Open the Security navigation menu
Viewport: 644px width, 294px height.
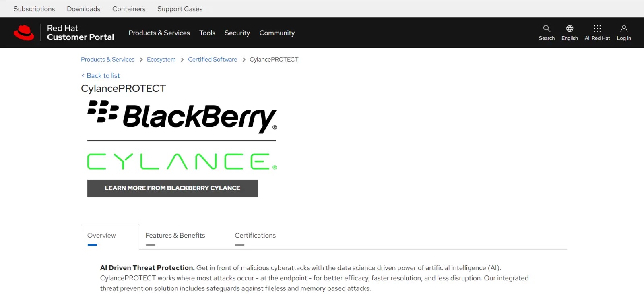pyautogui.click(x=237, y=33)
